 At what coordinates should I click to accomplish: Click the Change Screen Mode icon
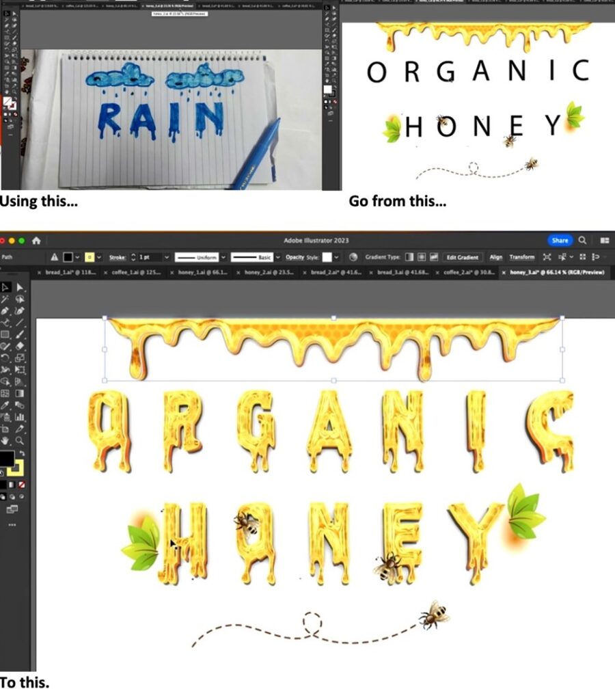pos(12,509)
